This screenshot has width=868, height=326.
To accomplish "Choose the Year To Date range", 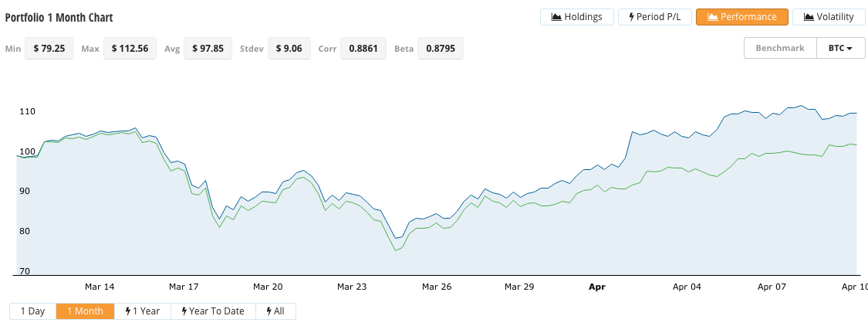I will [213, 311].
